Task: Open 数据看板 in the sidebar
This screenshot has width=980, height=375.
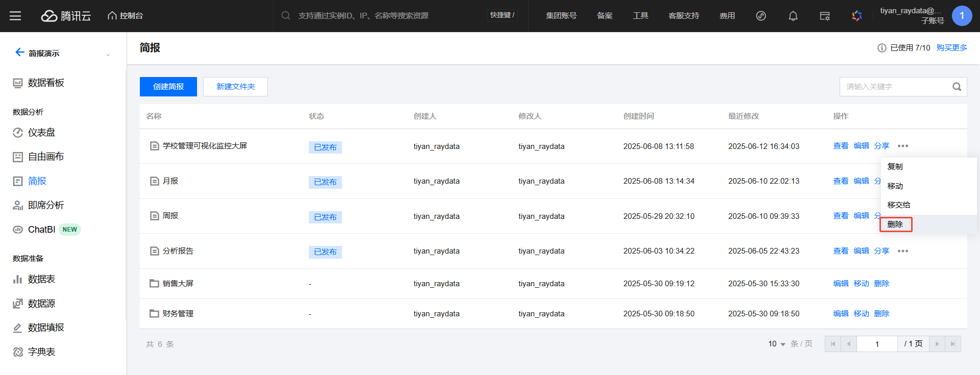Action: [45, 83]
